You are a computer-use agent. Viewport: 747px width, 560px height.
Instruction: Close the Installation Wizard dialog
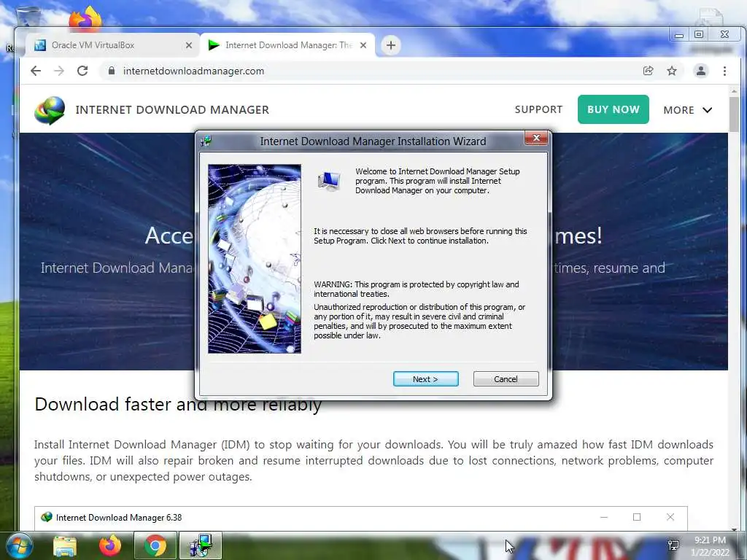536,138
